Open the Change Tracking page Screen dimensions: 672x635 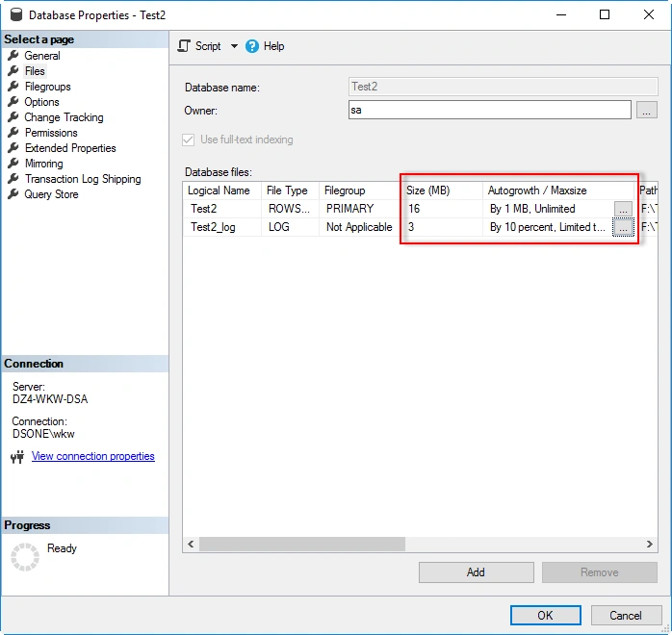coord(64,117)
